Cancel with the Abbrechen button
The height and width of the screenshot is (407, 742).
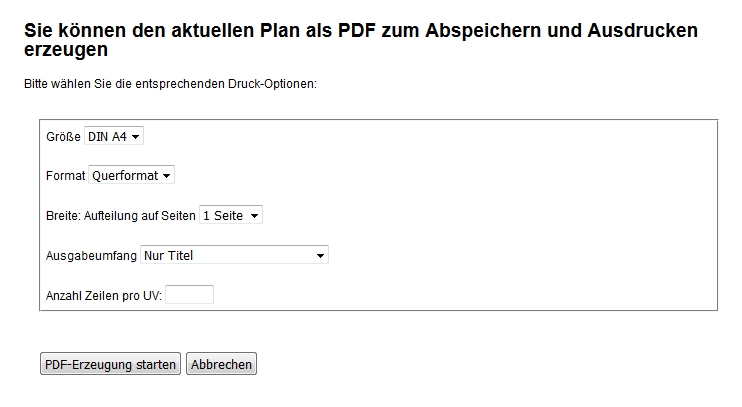pyautogui.click(x=222, y=364)
